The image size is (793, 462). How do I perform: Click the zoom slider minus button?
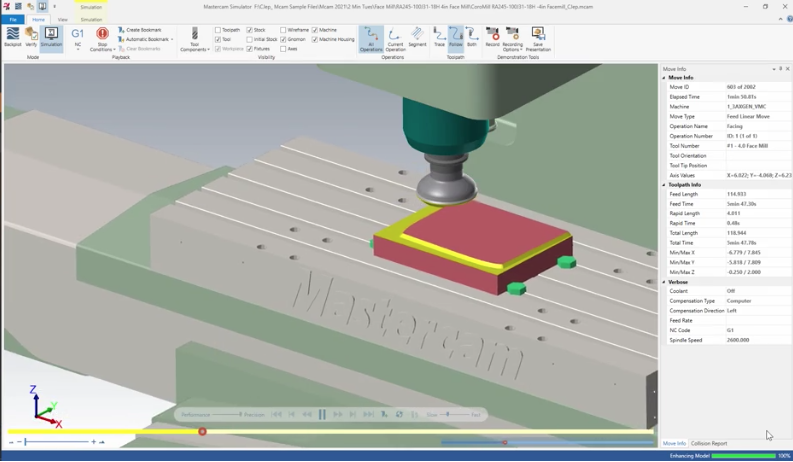[19, 442]
